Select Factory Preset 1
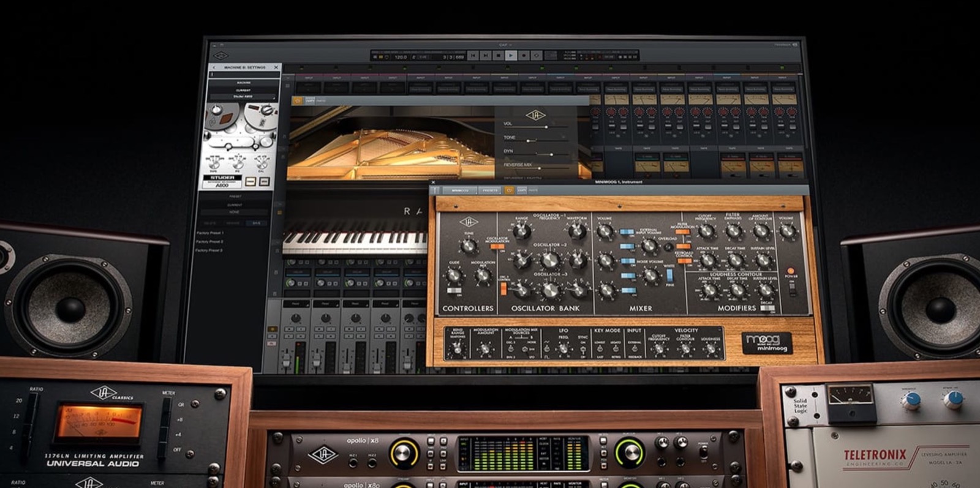Screen dimensions: 980x488 tap(210, 233)
